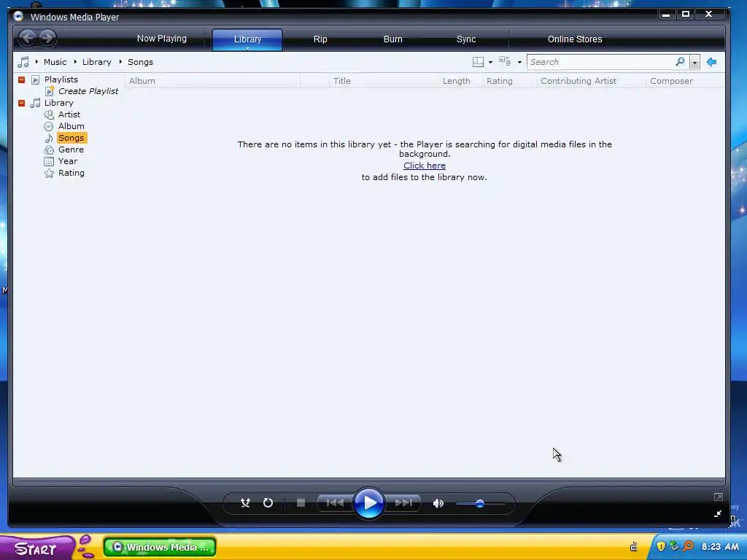Open the Online Stores tab

pos(575,39)
